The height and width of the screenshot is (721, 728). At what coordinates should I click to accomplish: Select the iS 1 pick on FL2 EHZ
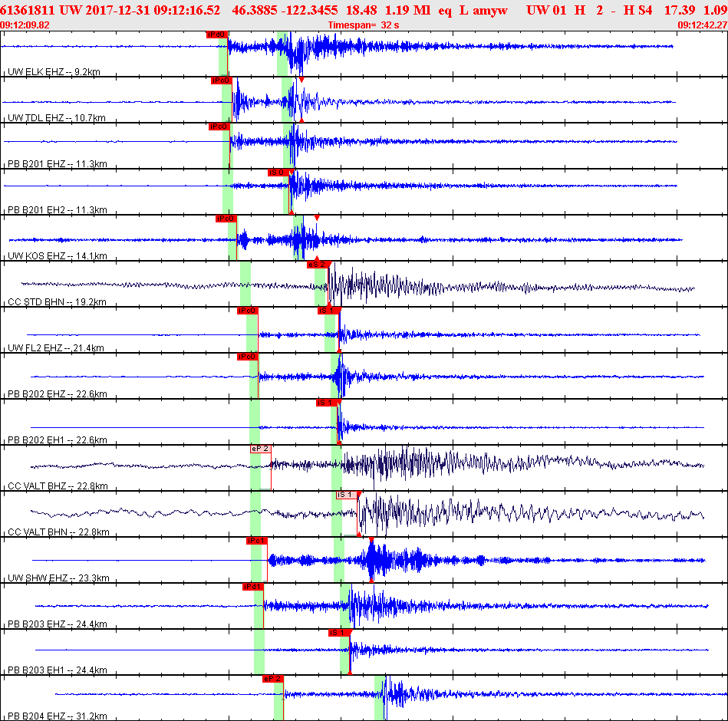click(329, 310)
